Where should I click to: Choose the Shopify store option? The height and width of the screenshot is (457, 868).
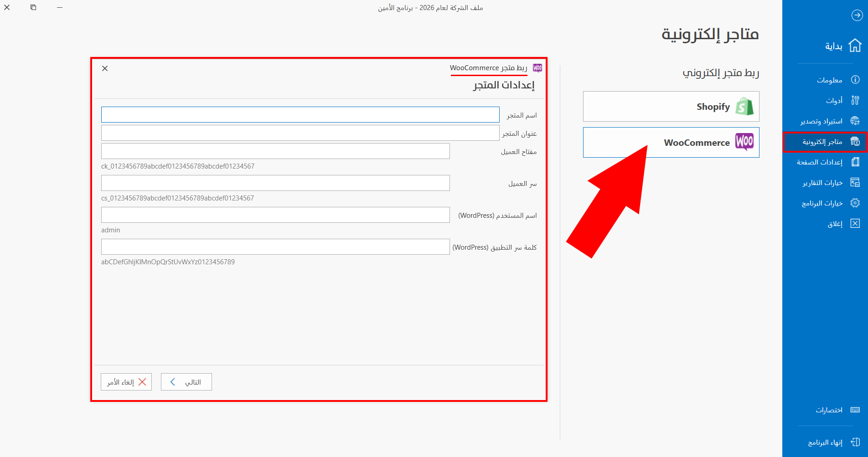[x=671, y=107]
